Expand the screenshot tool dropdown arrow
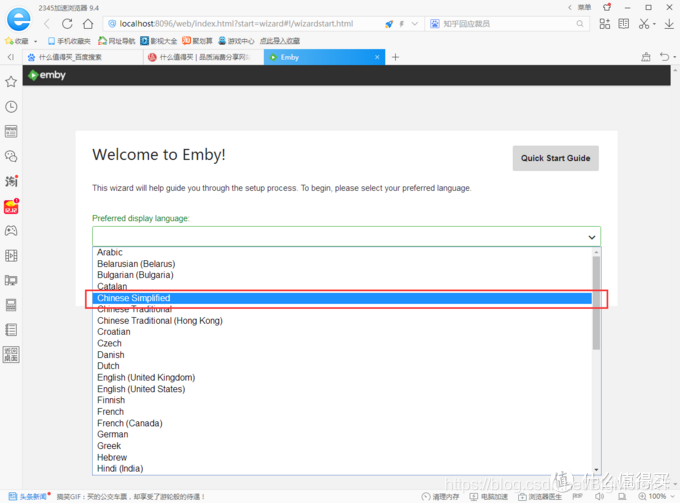The width and height of the screenshot is (680, 503). [x=654, y=24]
